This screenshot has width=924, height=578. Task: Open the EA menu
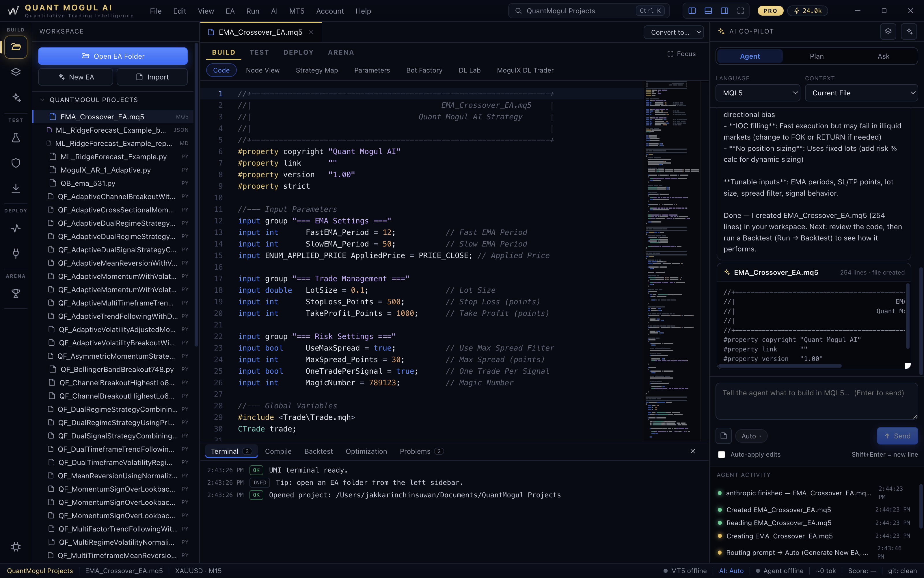coord(230,11)
